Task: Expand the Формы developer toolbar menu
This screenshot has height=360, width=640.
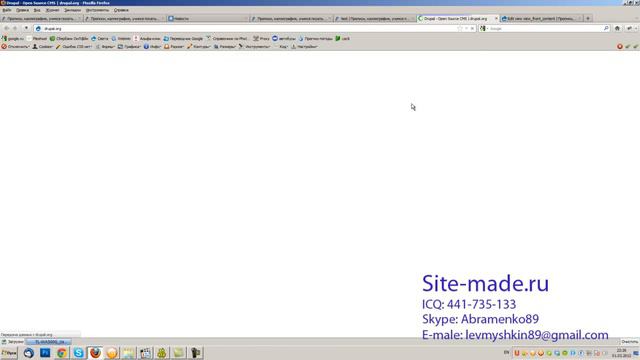Action: [105, 47]
